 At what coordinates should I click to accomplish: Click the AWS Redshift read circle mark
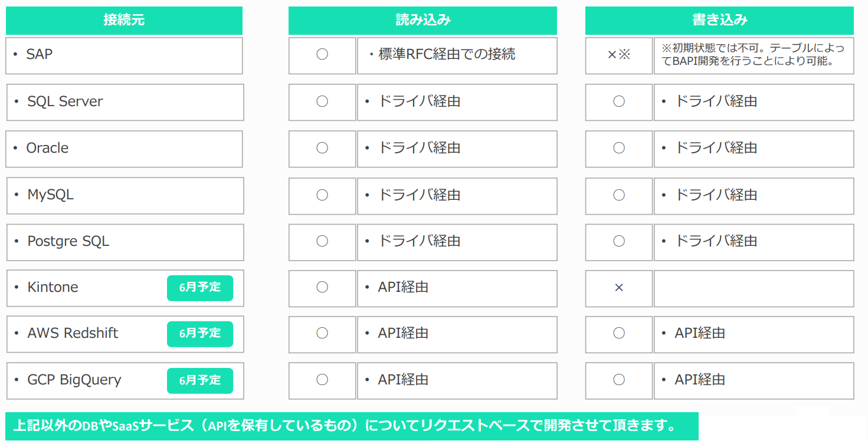click(322, 333)
